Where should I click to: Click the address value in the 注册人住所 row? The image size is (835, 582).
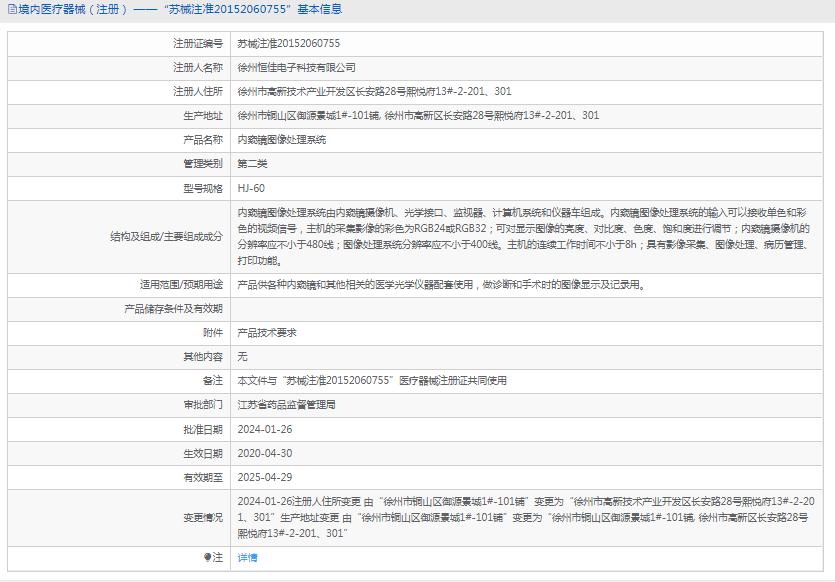[374, 92]
